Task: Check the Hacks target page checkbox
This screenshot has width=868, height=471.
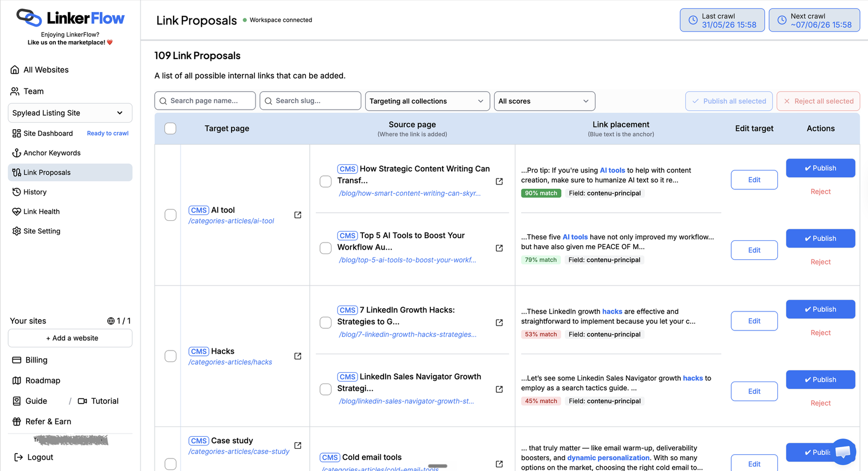Action: 170,356
